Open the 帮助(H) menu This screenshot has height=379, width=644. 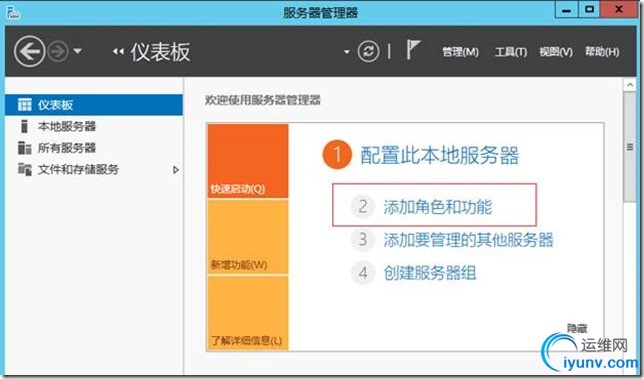point(602,52)
